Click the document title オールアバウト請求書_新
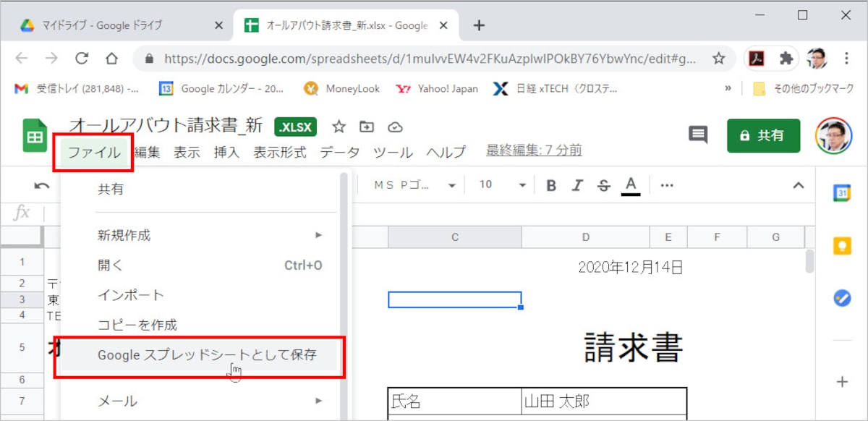 (166, 125)
